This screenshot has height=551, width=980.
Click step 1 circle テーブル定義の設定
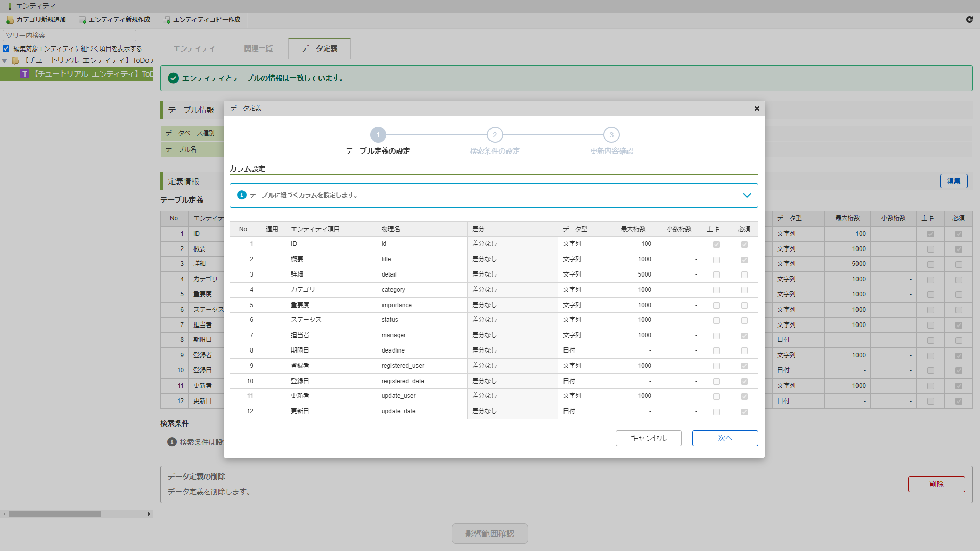pyautogui.click(x=378, y=135)
